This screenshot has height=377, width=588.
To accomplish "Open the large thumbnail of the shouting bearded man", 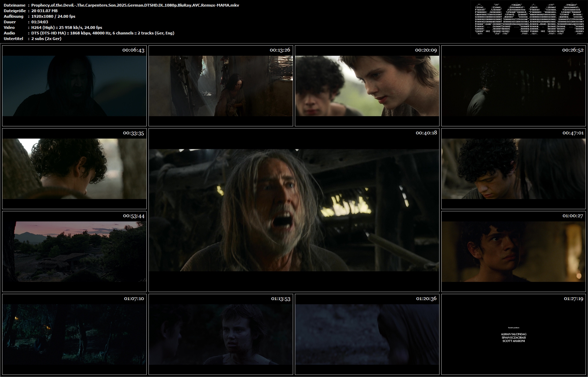I will [x=294, y=210].
